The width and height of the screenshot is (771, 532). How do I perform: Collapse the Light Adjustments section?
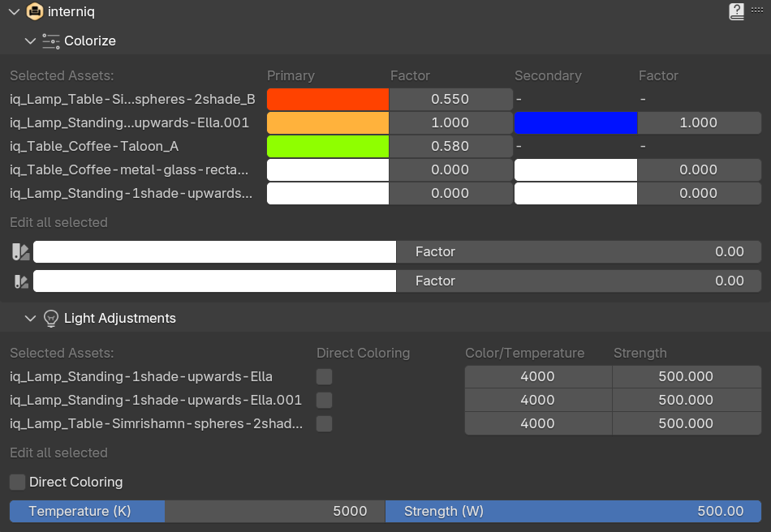[x=31, y=318]
